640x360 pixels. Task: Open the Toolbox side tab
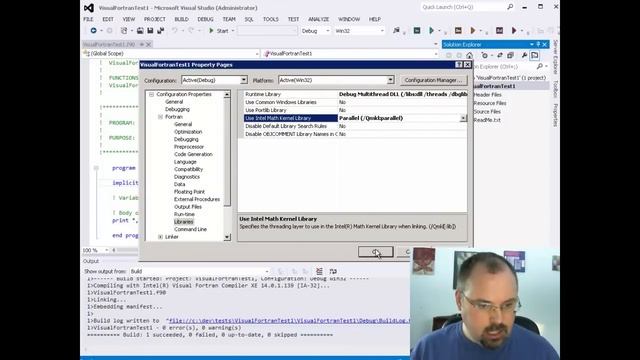pyautogui.click(x=555, y=89)
